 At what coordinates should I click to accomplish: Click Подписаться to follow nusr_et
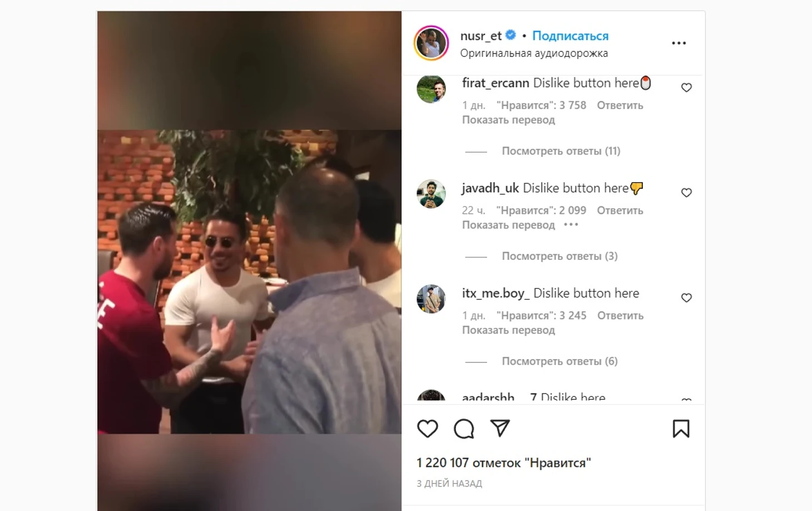click(570, 36)
